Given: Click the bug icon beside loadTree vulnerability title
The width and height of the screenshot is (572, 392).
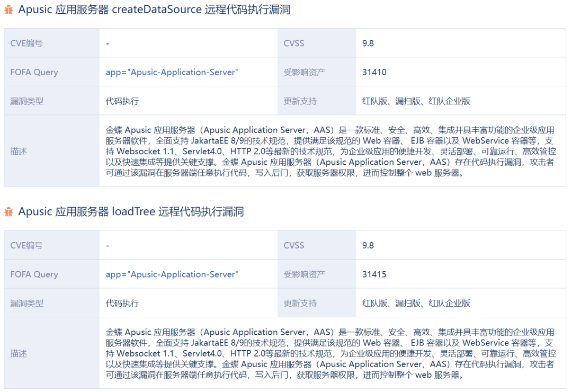Looking at the screenshot, I should coord(8,212).
